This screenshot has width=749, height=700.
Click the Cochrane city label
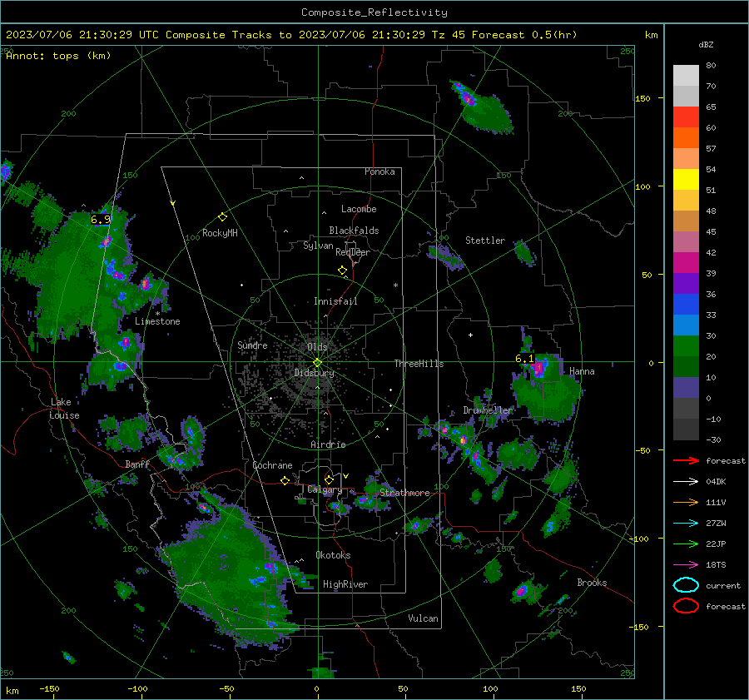tap(272, 465)
